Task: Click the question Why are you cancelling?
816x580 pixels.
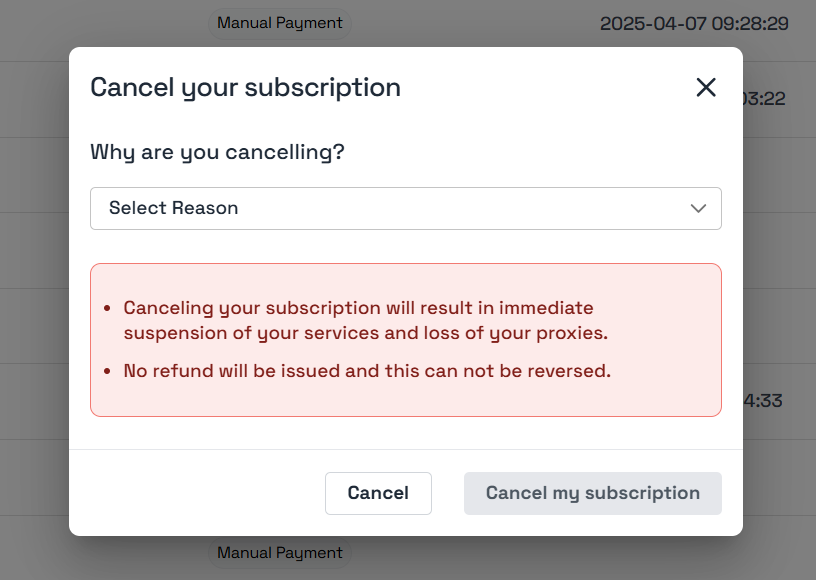Action: pos(216,152)
